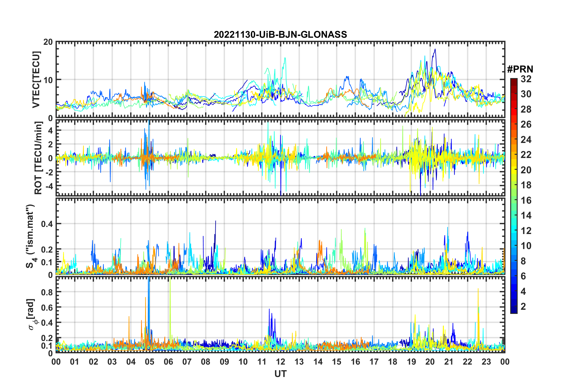Click the x-axis tick label 05
Viewport: 561px width, 392px height.
click(x=150, y=362)
